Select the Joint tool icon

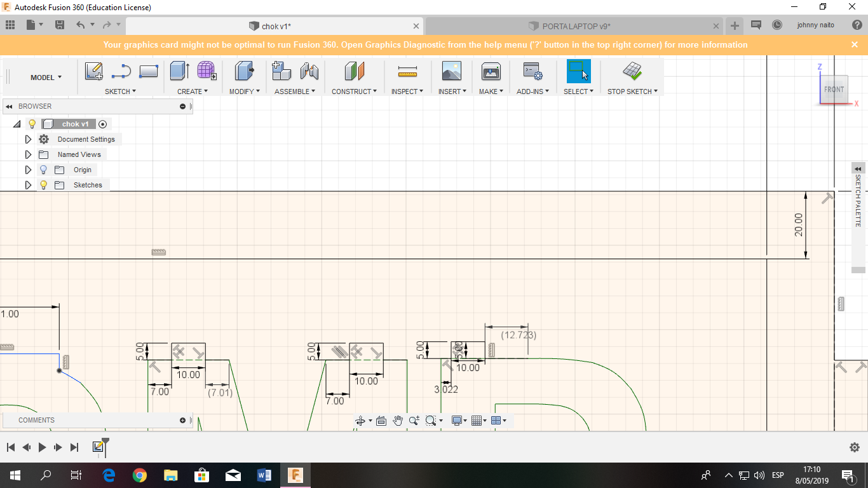click(309, 71)
